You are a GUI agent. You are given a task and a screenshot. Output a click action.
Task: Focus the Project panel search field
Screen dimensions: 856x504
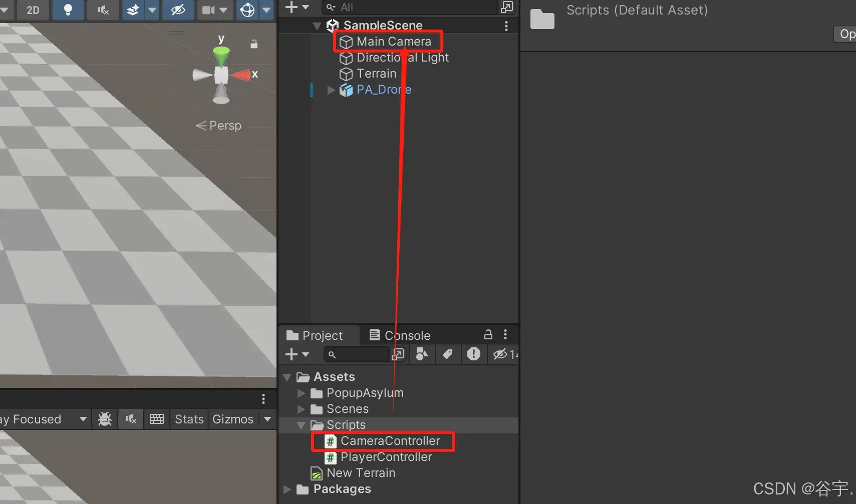point(356,354)
